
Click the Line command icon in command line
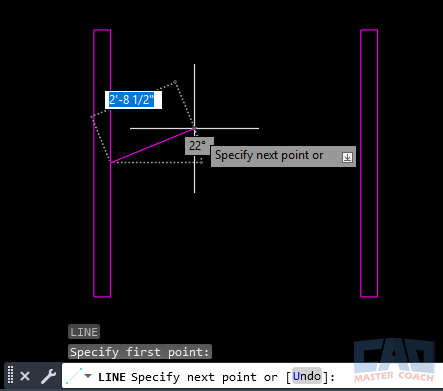pos(74,376)
